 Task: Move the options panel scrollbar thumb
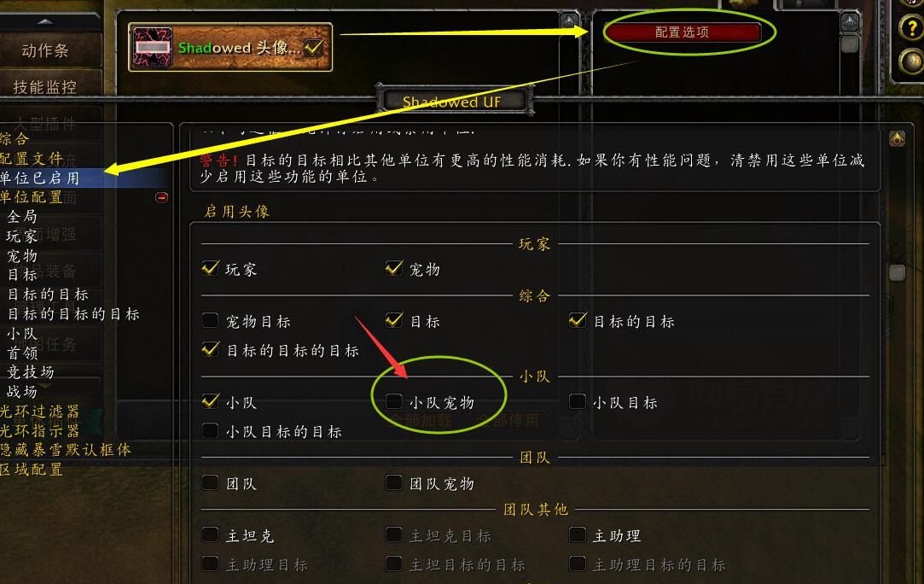897,272
